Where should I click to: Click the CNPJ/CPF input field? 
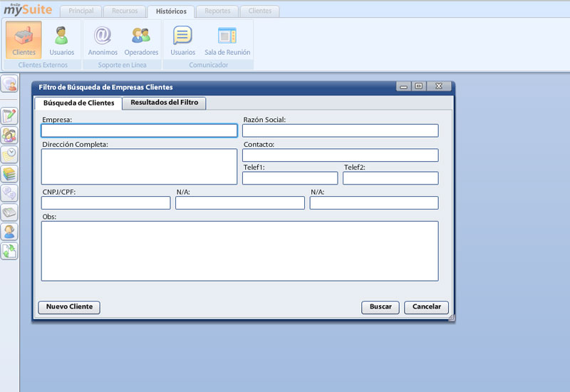105,203
